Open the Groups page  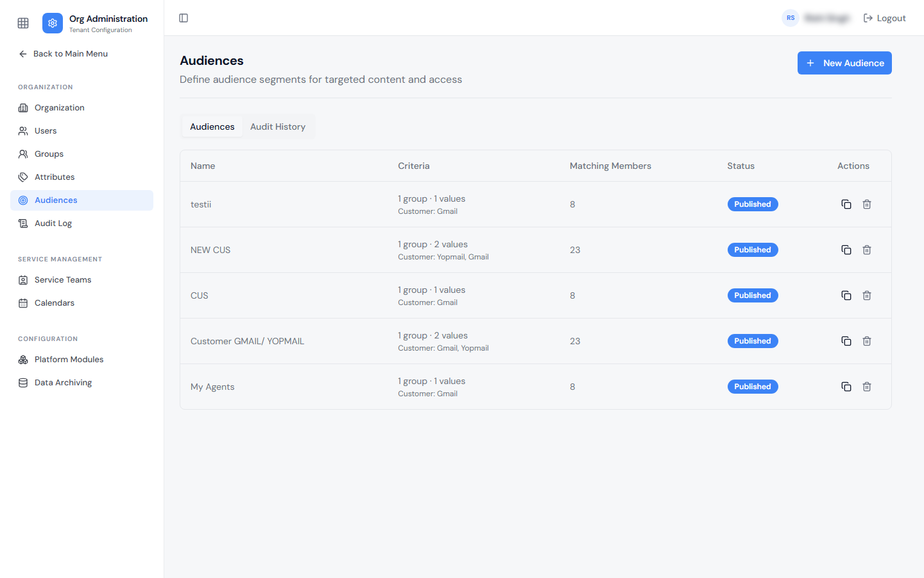81,154
